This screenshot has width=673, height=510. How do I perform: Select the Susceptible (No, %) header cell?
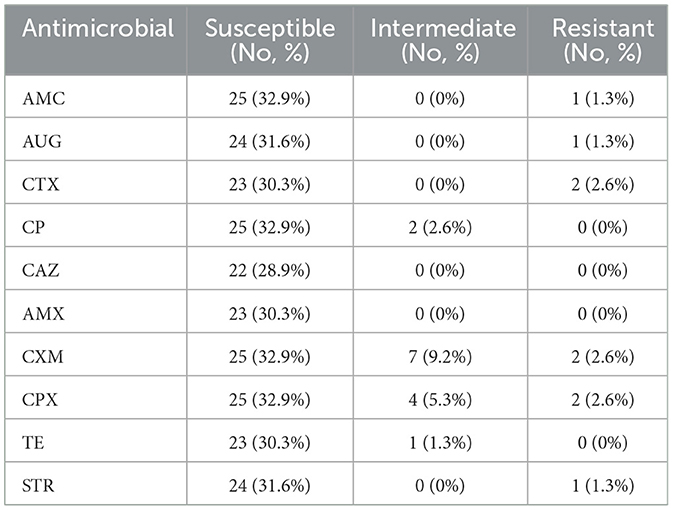(269, 40)
